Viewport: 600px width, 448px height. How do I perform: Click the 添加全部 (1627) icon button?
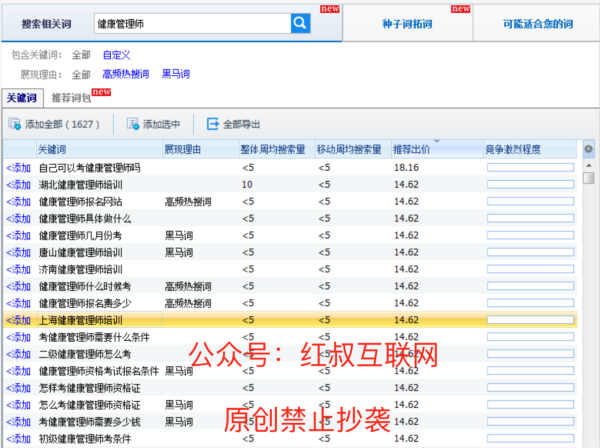14,125
